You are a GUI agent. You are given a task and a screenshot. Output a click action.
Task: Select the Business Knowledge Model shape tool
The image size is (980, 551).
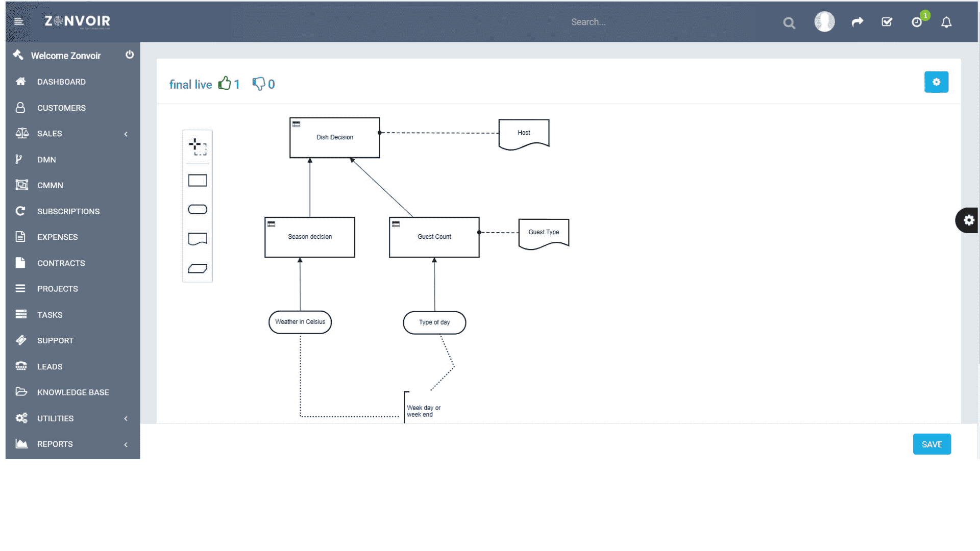[198, 268]
